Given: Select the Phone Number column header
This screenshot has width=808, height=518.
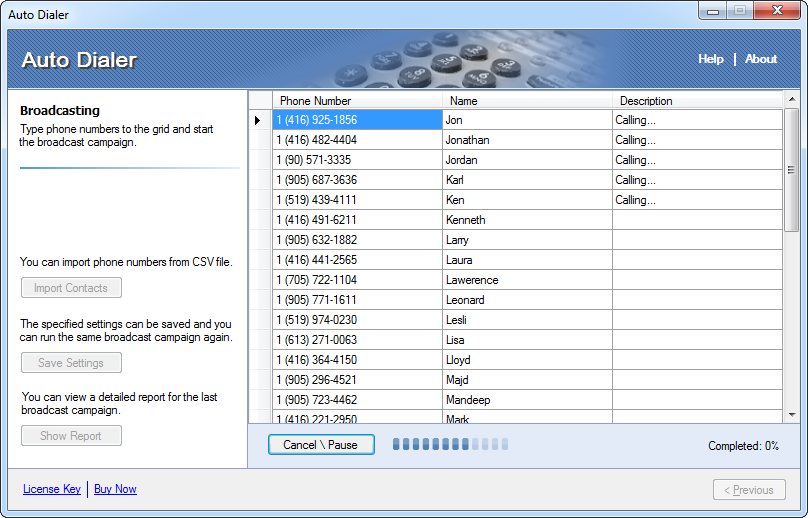Looking at the screenshot, I should click(357, 101).
